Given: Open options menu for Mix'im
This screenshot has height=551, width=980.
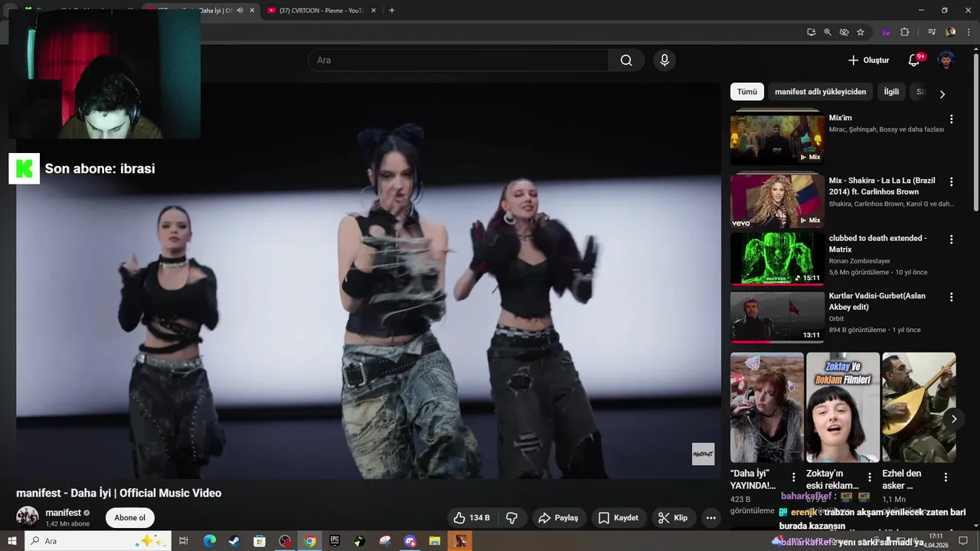Looking at the screenshot, I should click(952, 119).
